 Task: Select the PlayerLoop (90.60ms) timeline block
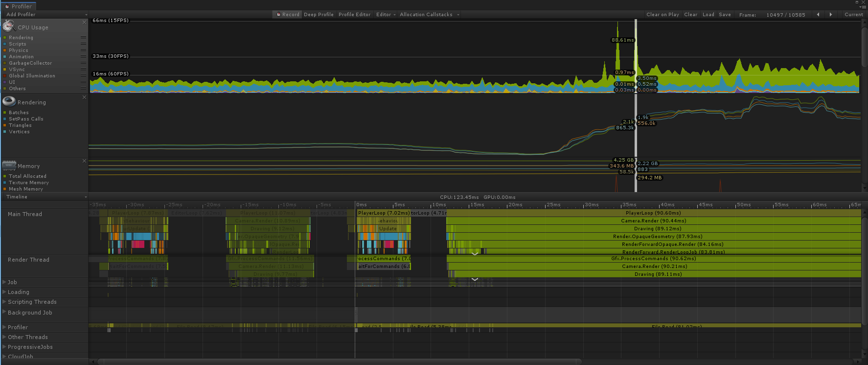[x=653, y=213]
